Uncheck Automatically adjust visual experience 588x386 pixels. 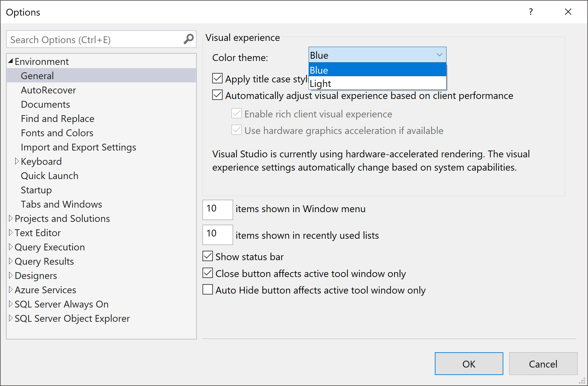(x=217, y=95)
